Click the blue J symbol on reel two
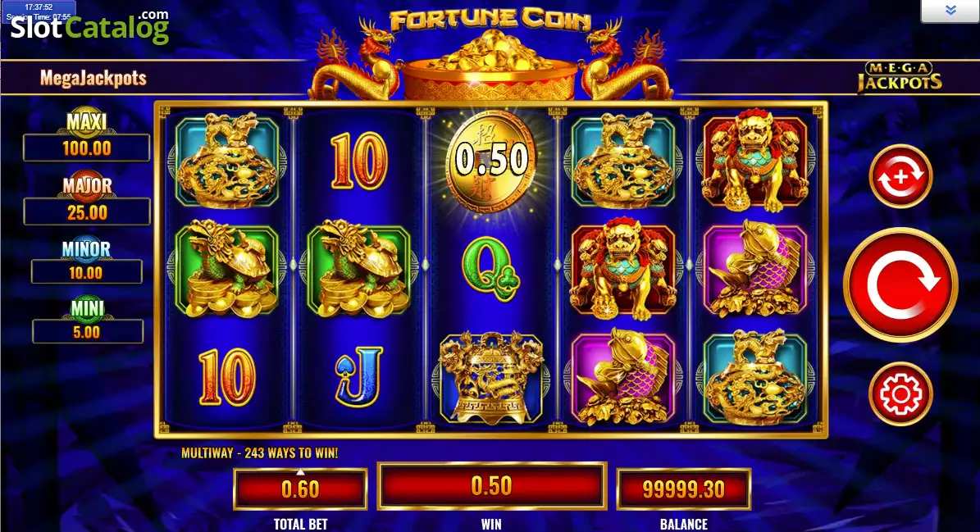Viewport: 980px width, 532px height. tap(358, 377)
